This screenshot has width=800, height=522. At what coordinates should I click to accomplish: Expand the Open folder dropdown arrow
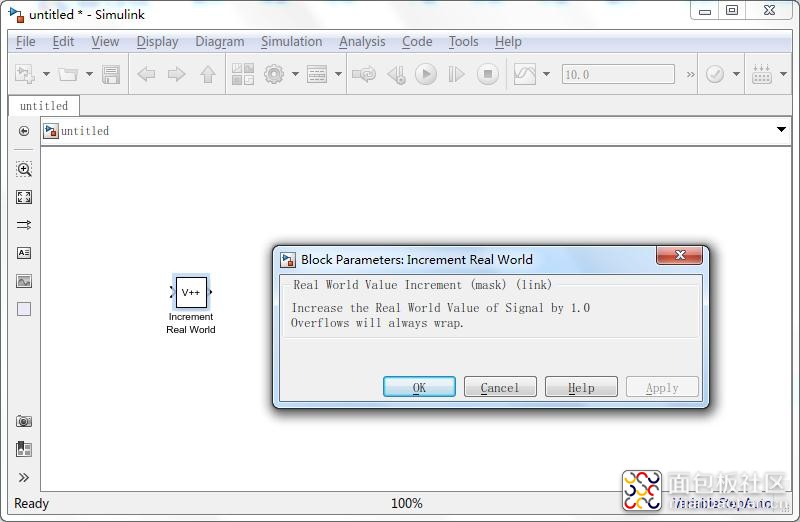[89, 74]
